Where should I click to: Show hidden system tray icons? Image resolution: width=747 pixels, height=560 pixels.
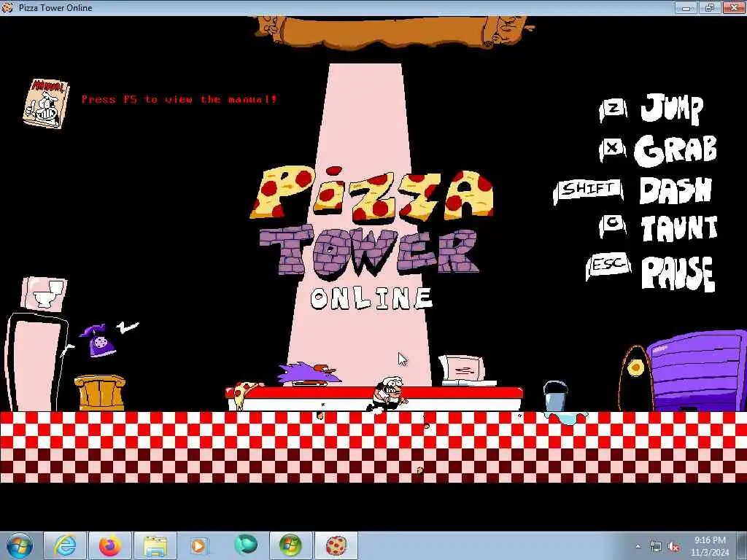click(x=638, y=547)
